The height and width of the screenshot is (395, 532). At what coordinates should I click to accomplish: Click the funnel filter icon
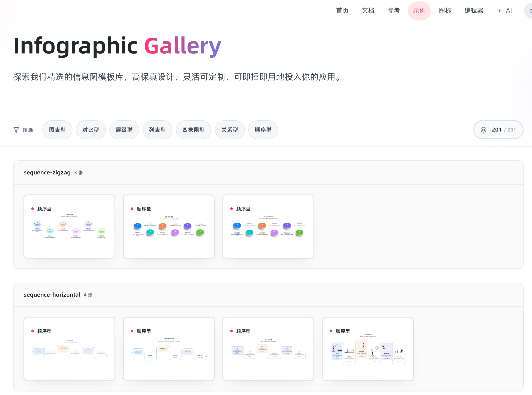pyautogui.click(x=16, y=130)
